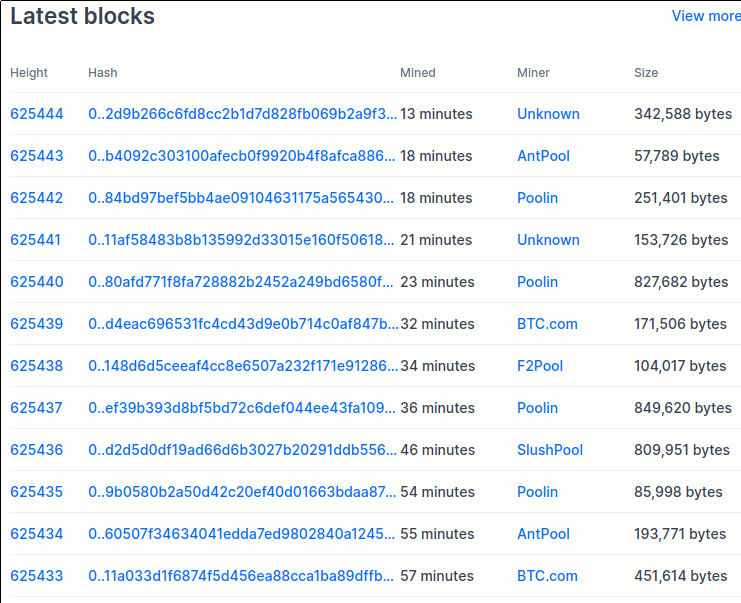Open BTC.com miner for block 625439
The height and width of the screenshot is (603, 741).
coord(547,324)
